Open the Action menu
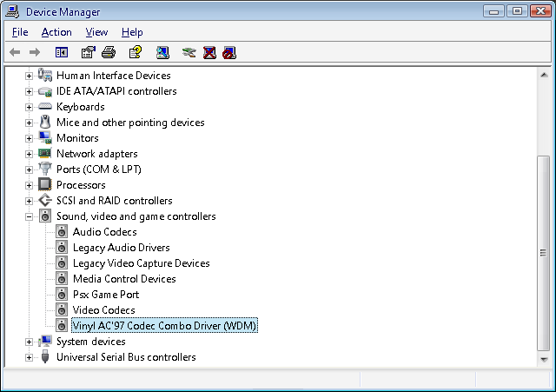 coord(56,32)
